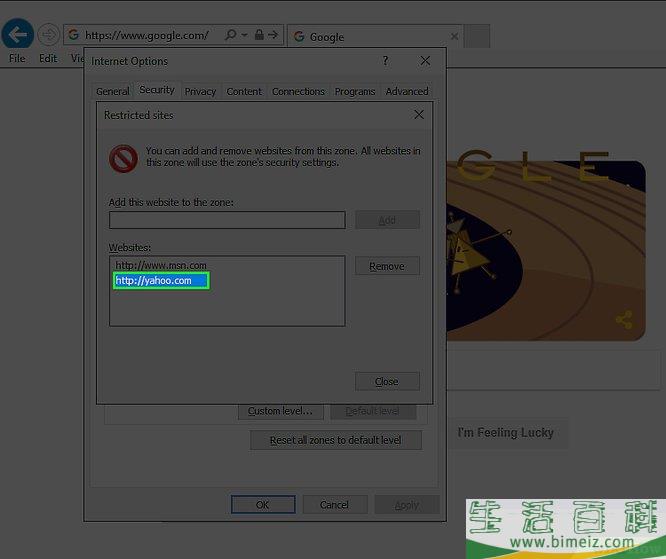Switch to the General tab
This screenshot has width=666, height=559.
tap(113, 91)
